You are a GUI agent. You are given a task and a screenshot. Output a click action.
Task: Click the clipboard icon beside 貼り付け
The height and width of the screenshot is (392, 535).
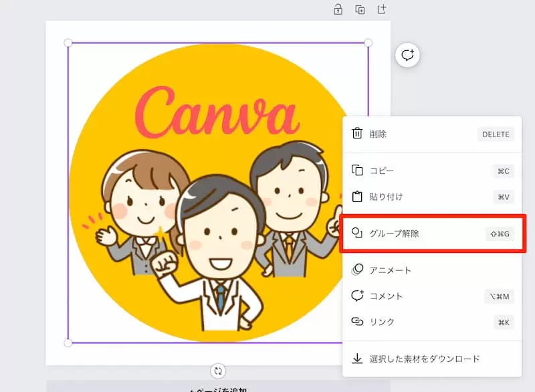(357, 196)
